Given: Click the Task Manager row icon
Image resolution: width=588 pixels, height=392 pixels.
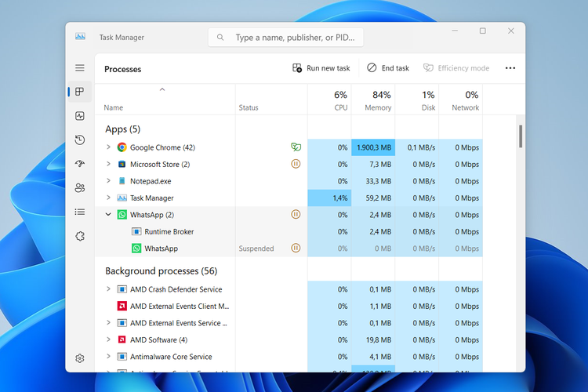Looking at the screenshot, I should [122, 198].
